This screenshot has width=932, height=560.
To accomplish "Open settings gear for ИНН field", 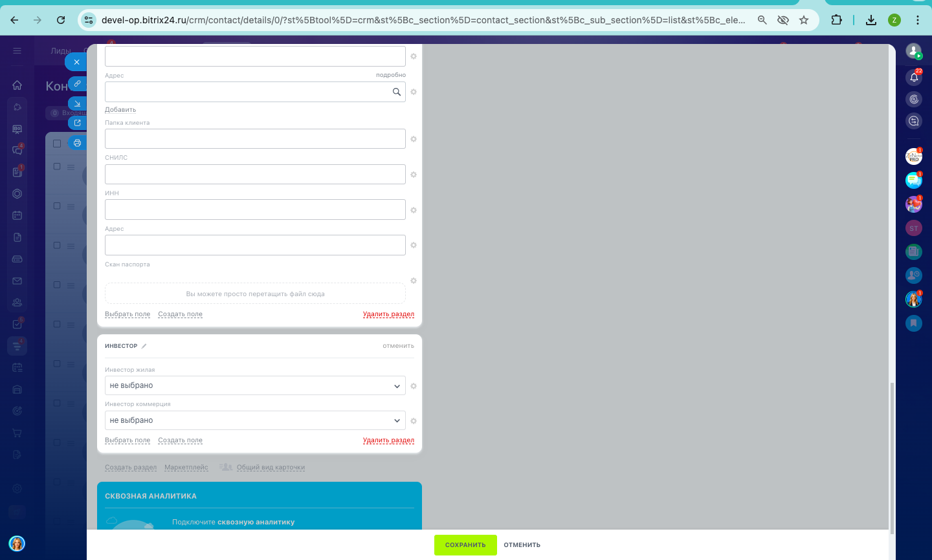I will click(414, 210).
